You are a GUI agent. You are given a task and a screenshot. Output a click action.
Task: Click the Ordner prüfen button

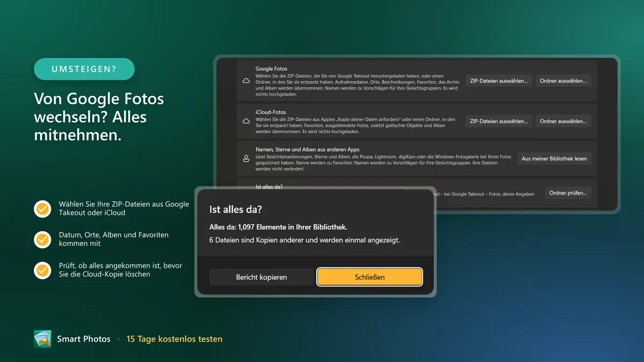coord(568,193)
